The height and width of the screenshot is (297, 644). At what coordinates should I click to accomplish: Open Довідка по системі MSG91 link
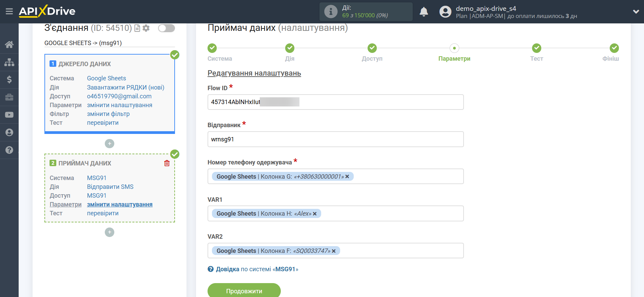tap(257, 269)
